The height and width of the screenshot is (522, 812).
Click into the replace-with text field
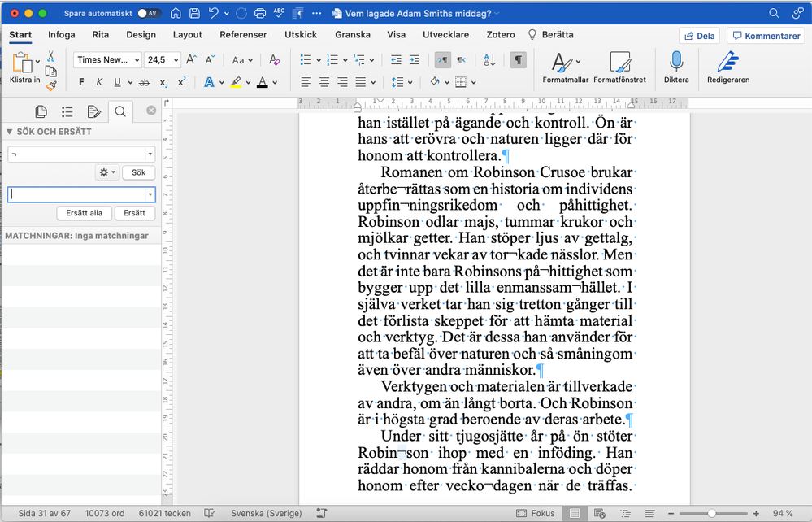[76, 194]
